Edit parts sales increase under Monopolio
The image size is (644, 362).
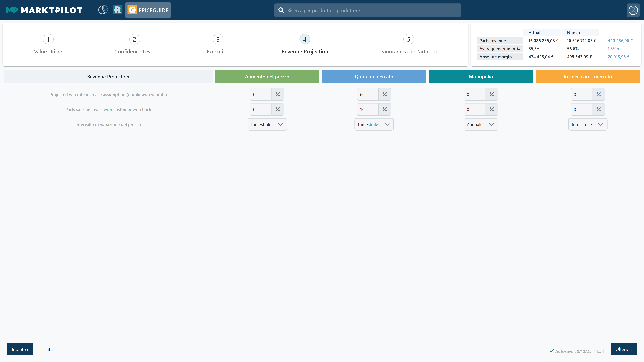point(475,109)
